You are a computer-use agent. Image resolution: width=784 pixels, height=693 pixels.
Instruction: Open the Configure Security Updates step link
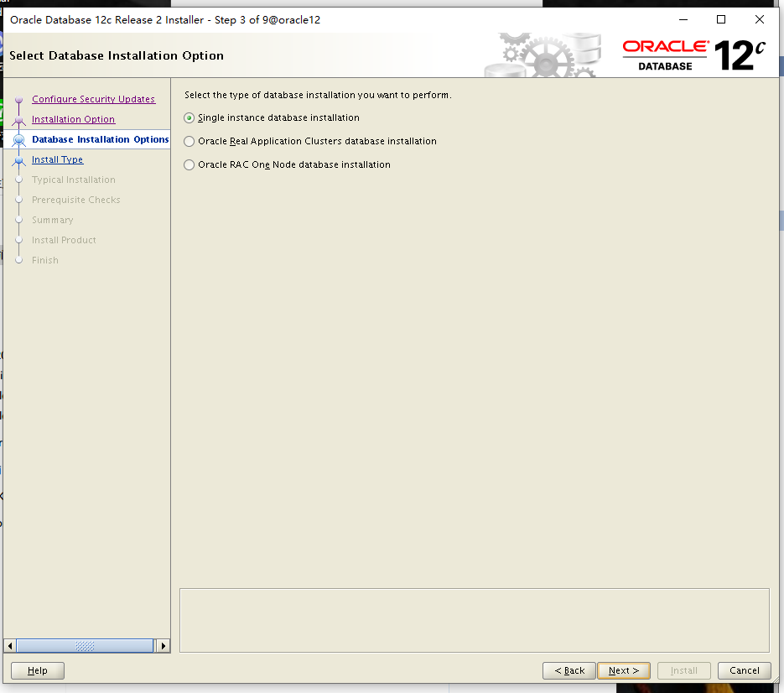[x=94, y=99]
